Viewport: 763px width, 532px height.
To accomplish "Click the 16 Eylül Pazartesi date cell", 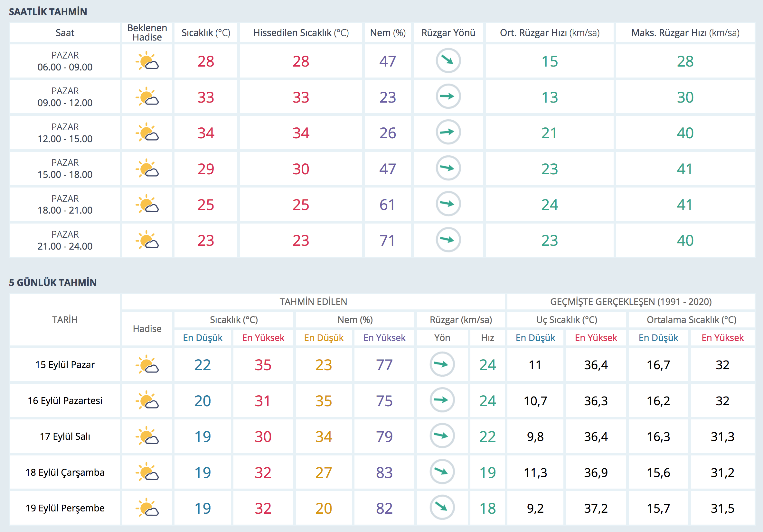I will (x=65, y=401).
